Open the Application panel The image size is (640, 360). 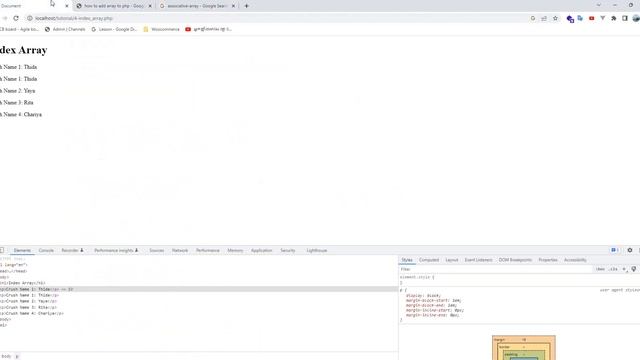[261, 250]
